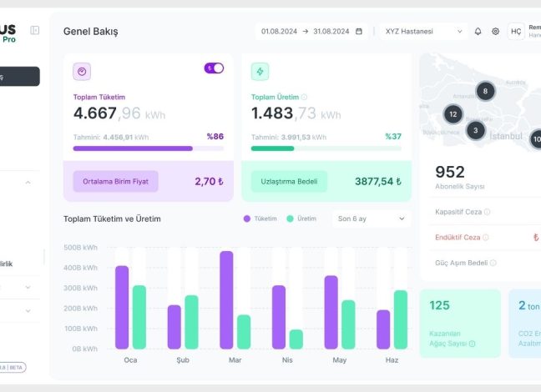Click the Haz green production bar

click(x=401, y=319)
